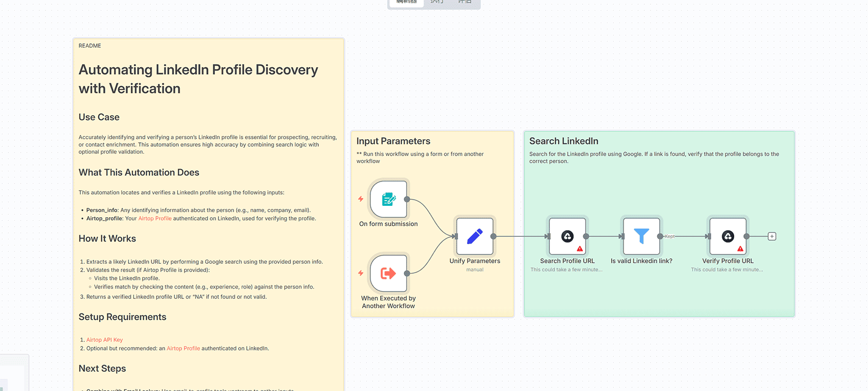Click the red warning icon on Search Profile URL
This screenshot has width=868, height=391.
click(x=580, y=249)
